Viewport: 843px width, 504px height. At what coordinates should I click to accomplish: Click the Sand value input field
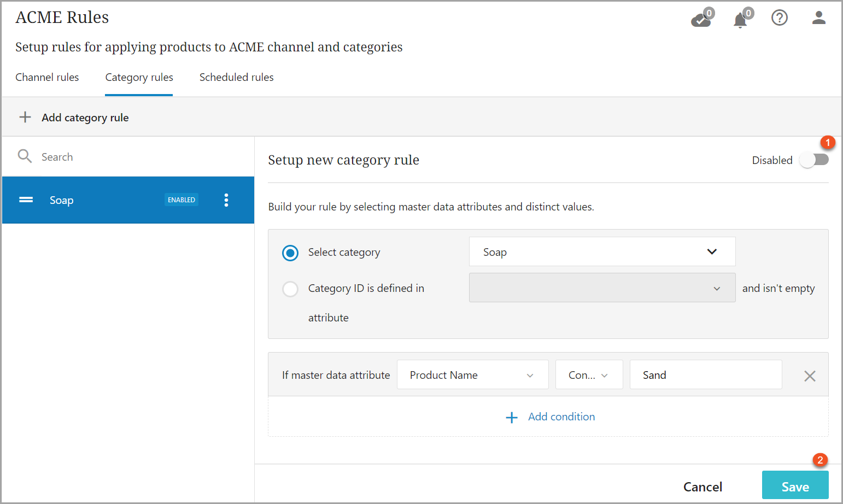tap(705, 375)
